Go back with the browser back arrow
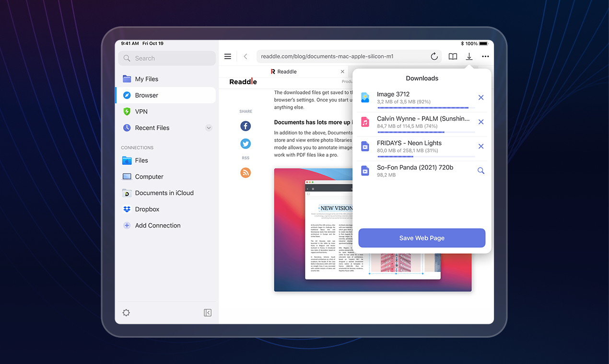The height and width of the screenshot is (364, 609). 246,57
